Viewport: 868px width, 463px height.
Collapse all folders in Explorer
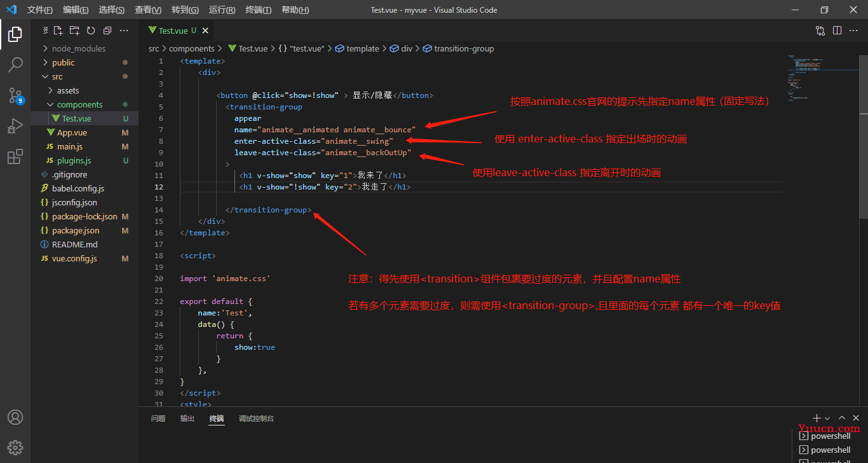(x=107, y=31)
